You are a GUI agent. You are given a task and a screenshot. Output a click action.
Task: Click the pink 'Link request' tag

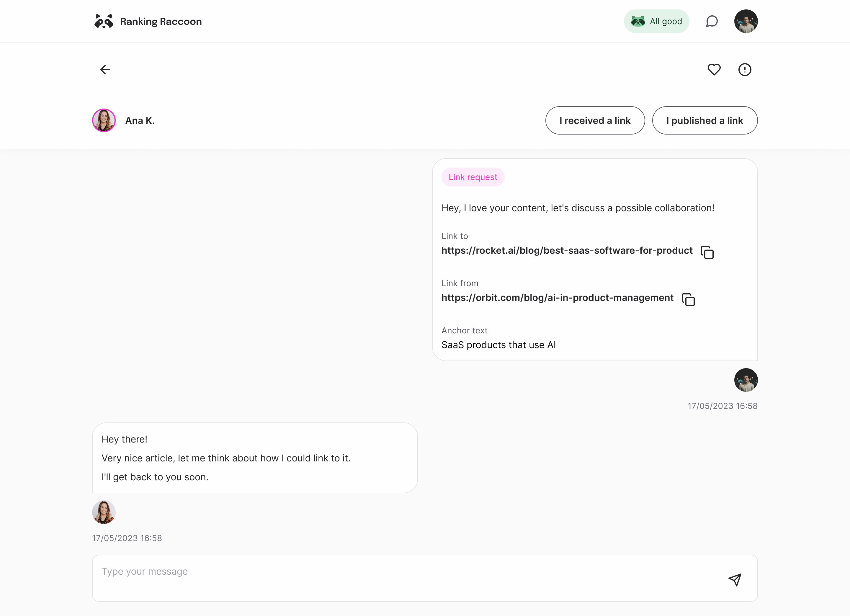(x=473, y=177)
